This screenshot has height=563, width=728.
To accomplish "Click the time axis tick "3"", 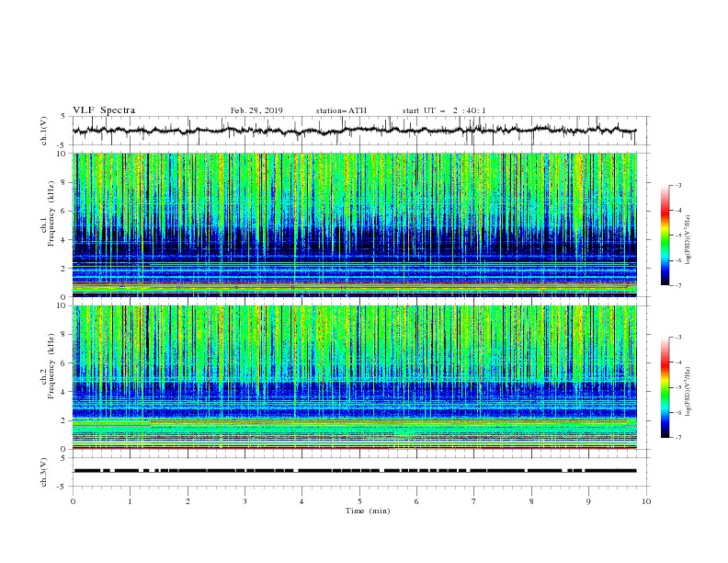I will (x=245, y=501).
